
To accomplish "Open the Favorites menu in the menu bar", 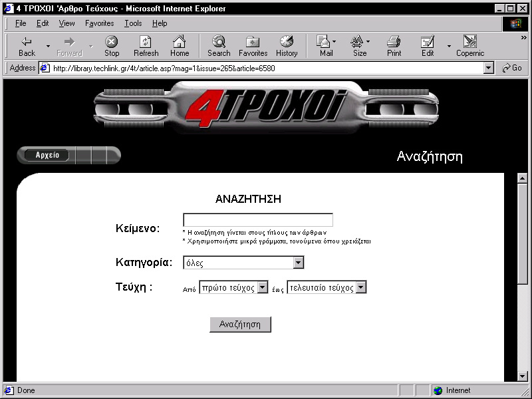I will (99, 23).
